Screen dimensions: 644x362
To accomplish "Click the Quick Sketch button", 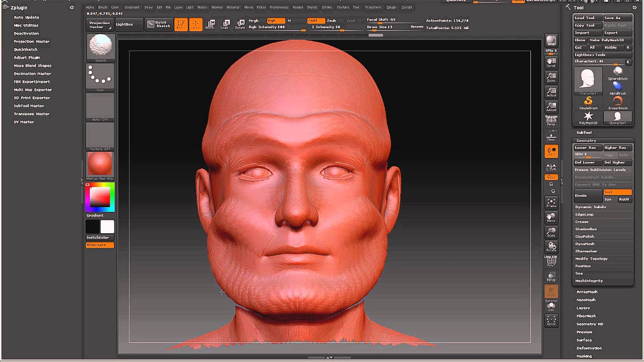I will pos(158,24).
